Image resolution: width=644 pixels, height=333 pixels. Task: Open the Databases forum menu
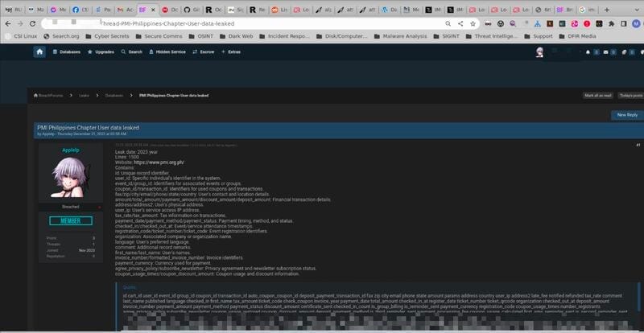point(67,52)
